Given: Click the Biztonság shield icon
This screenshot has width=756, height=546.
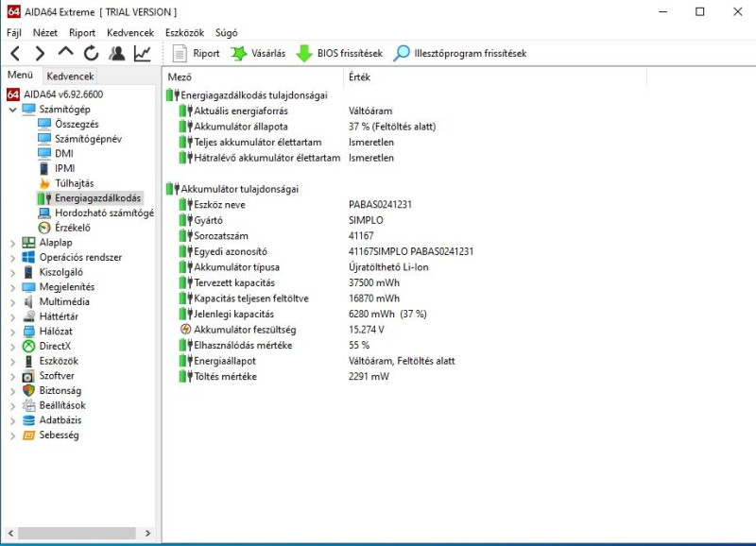Looking at the screenshot, I should 29,390.
